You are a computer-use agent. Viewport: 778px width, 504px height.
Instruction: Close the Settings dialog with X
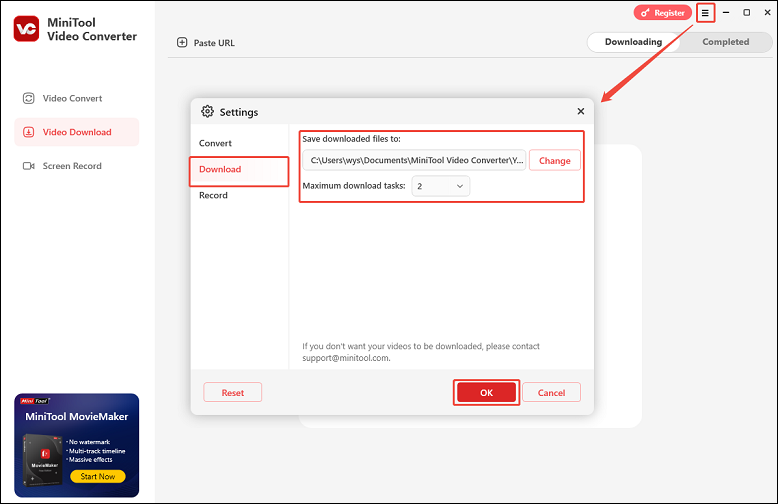pos(581,111)
